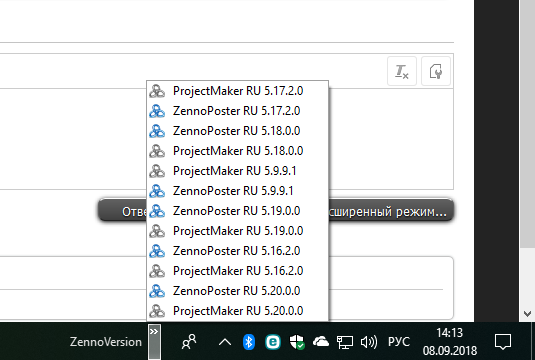Screen dimensions: 535x360
Task: Open ProjectMaker RU 5.17.2.0
Action: [237, 91]
